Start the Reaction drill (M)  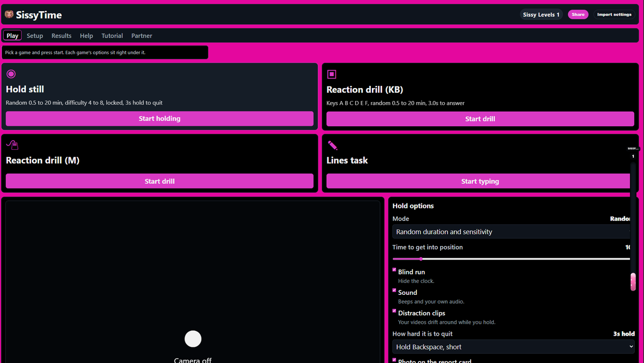[x=159, y=181]
